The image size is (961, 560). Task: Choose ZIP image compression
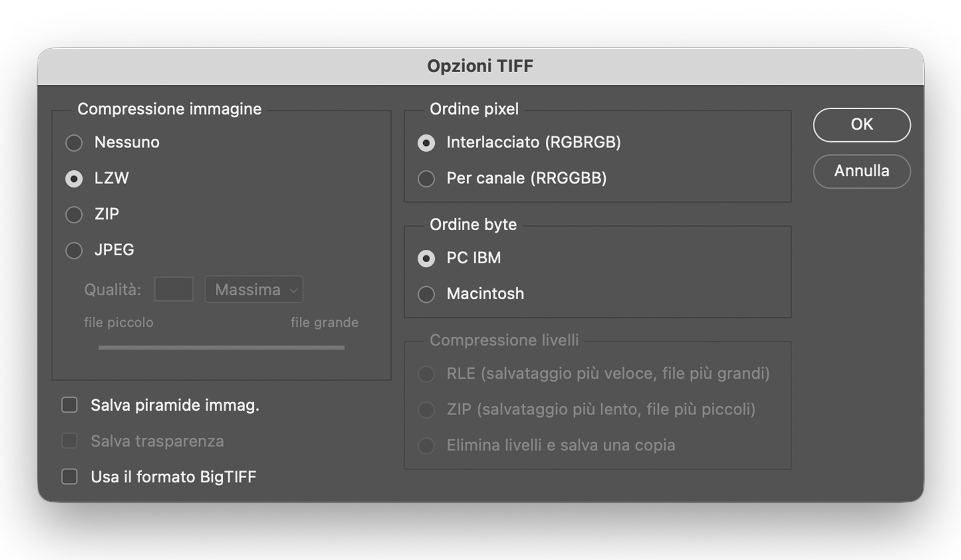tap(74, 215)
